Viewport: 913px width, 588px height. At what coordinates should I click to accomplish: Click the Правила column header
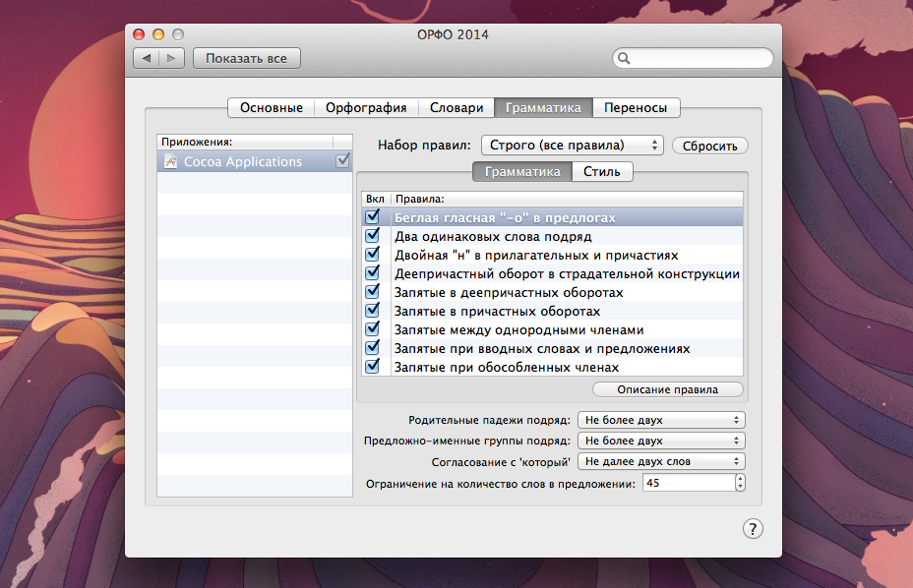point(567,199)
